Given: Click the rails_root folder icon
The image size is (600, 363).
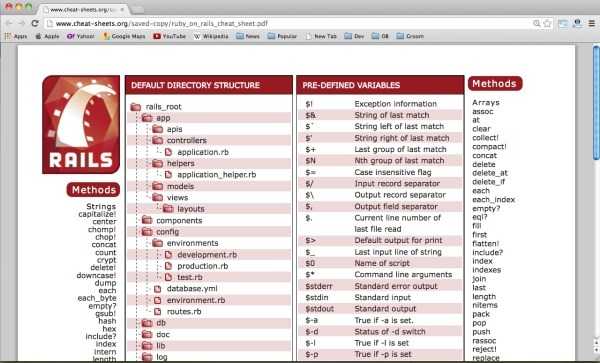Looking at the screenshot, I should click(136, 107).
